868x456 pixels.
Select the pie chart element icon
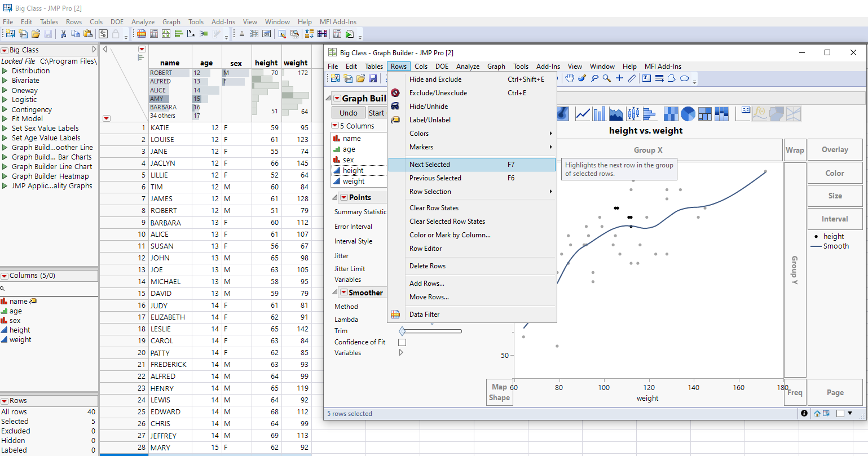click(x=688, y=114)
